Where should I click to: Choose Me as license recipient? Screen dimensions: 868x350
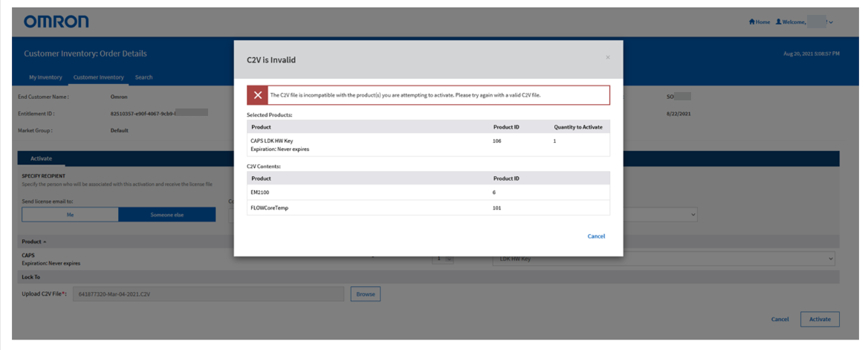pyautogui.click(x=71, y=214)
